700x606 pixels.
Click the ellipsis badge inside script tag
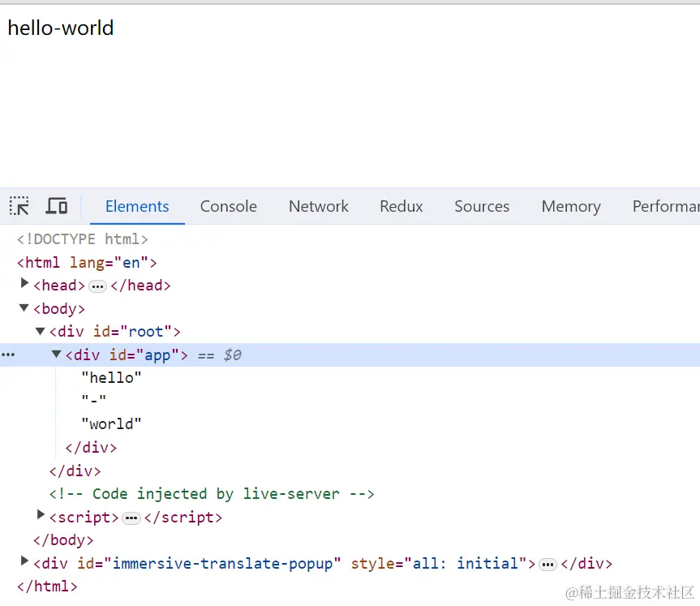tap(131, 518)
